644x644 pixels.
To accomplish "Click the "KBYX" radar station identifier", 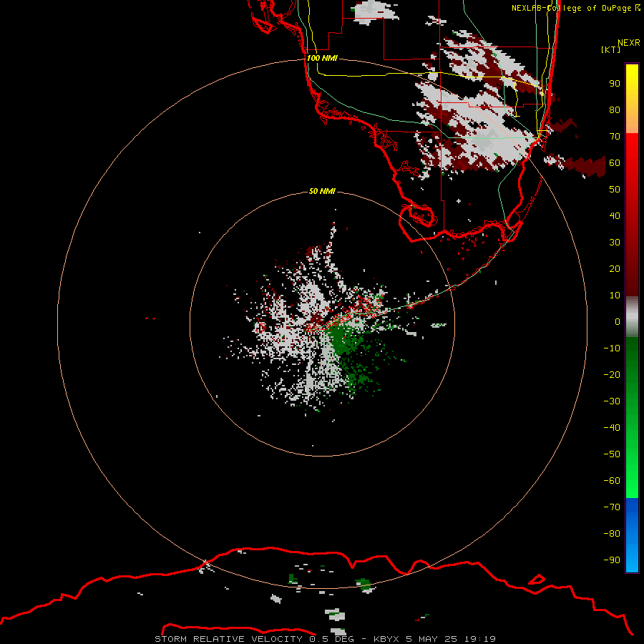I will (x=386, y=639).
